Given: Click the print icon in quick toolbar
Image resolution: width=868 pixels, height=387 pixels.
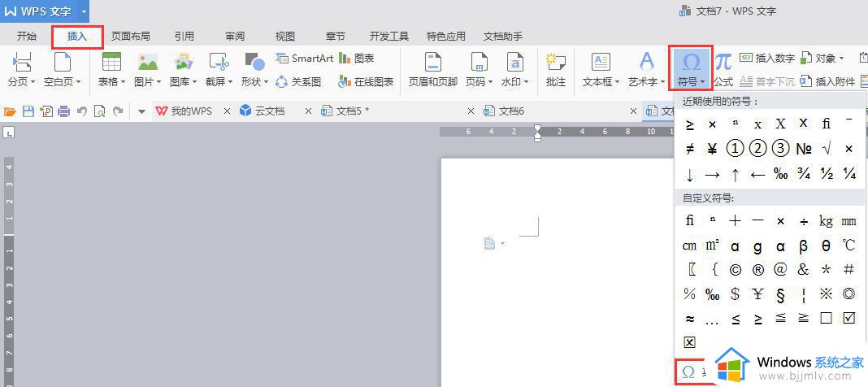Looking at the screenshot, I should pos(63,111).
